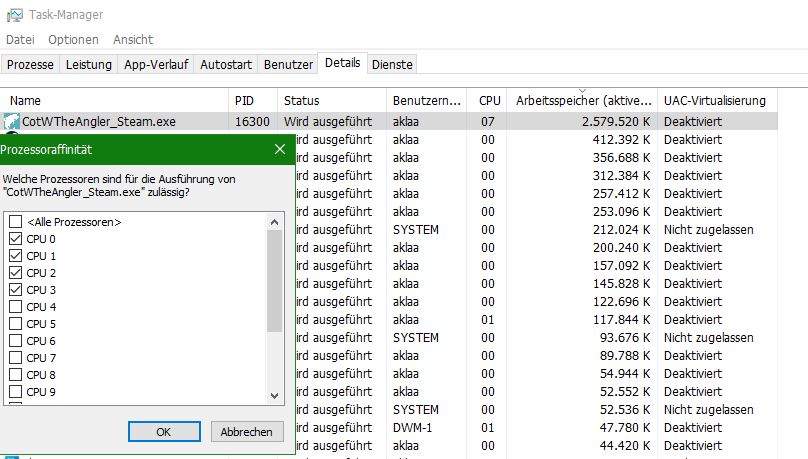Switch to the Prozesse tab

click(x=30, y=64)
